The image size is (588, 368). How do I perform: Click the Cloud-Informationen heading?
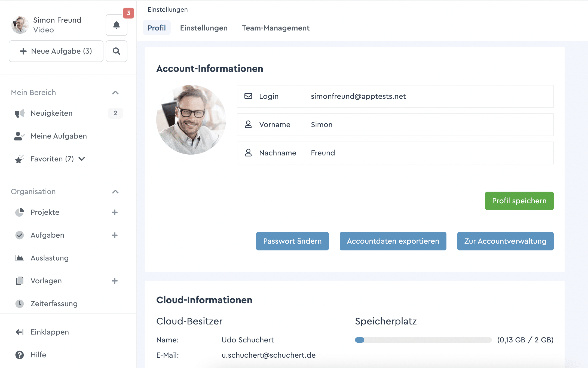[204, 300]
